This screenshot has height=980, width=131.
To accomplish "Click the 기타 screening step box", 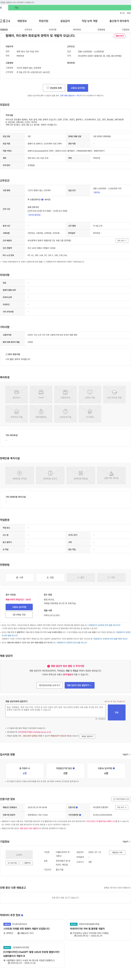I will (111, 577).
